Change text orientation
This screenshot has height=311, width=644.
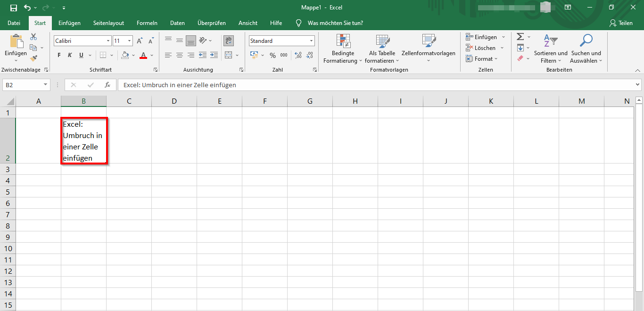[x=203, y=41]
